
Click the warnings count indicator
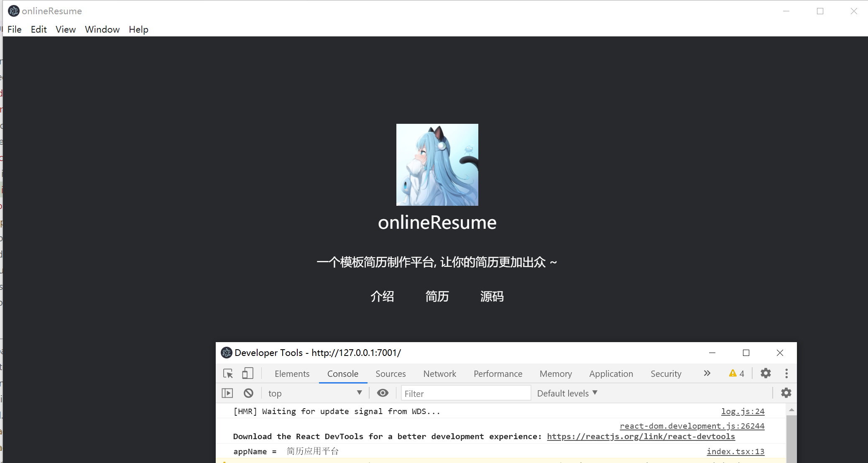point(736,373)
